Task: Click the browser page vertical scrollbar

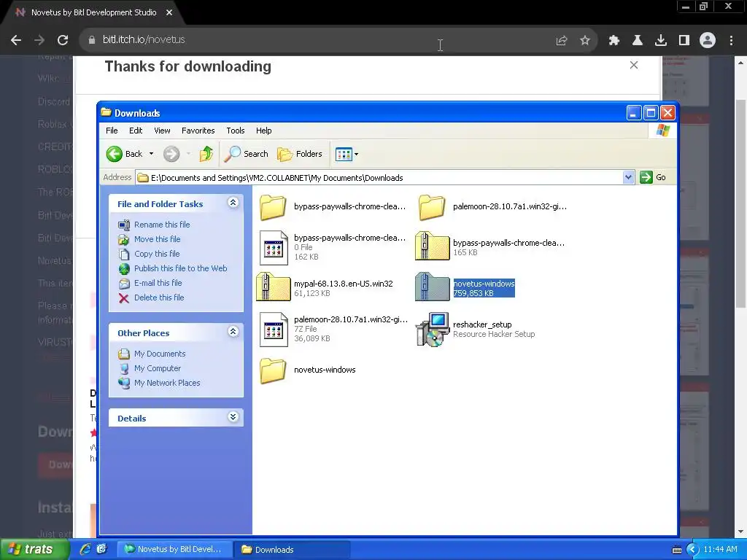Action: 740,203
